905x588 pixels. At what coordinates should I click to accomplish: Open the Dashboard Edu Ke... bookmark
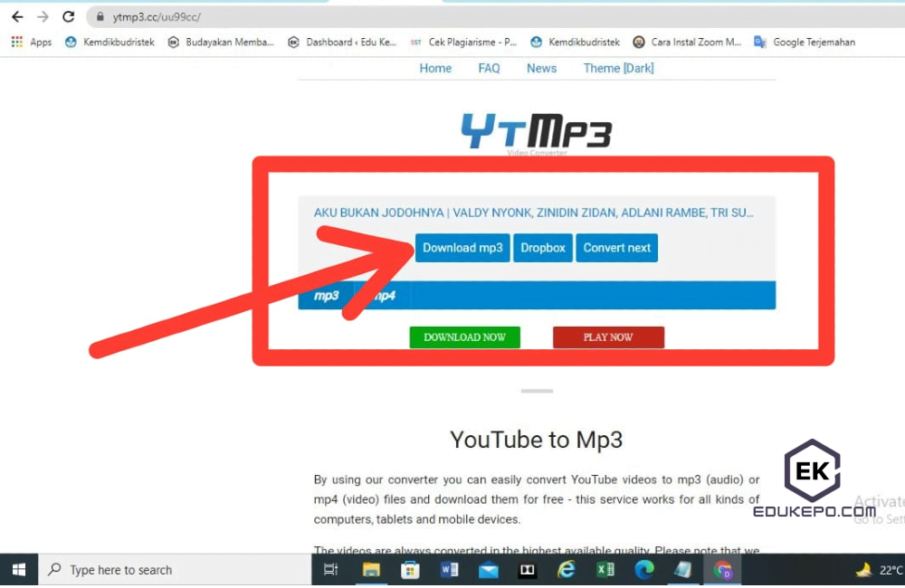point(342,43)
